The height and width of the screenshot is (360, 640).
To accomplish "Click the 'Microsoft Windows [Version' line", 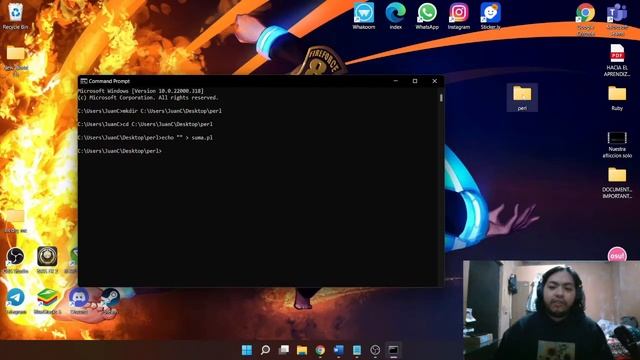I will click(x=141, y=91).
